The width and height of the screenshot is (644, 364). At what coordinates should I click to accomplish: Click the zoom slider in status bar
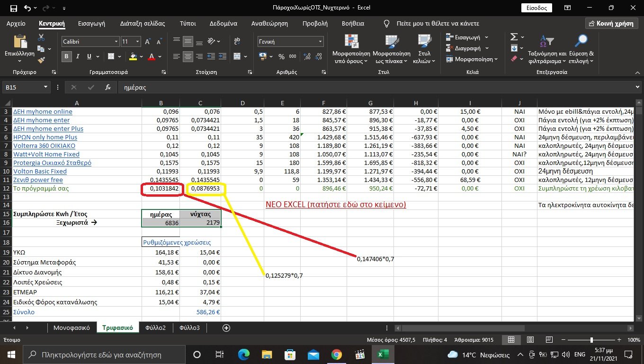[591, 340]
